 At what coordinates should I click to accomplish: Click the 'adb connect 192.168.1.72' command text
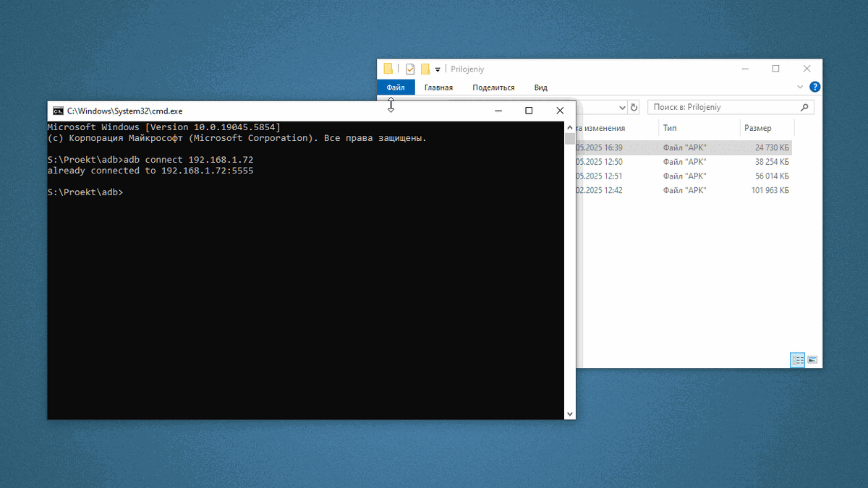pyautogui.click(x=189, y=159)
